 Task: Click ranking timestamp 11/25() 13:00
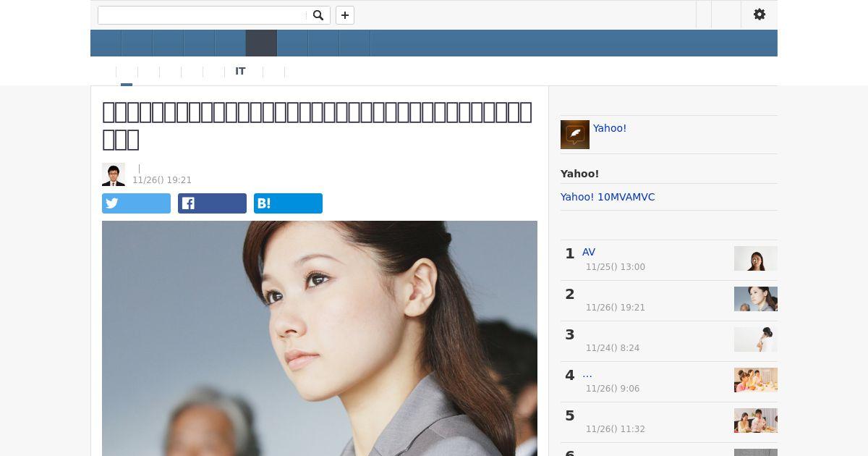[616, 267]
